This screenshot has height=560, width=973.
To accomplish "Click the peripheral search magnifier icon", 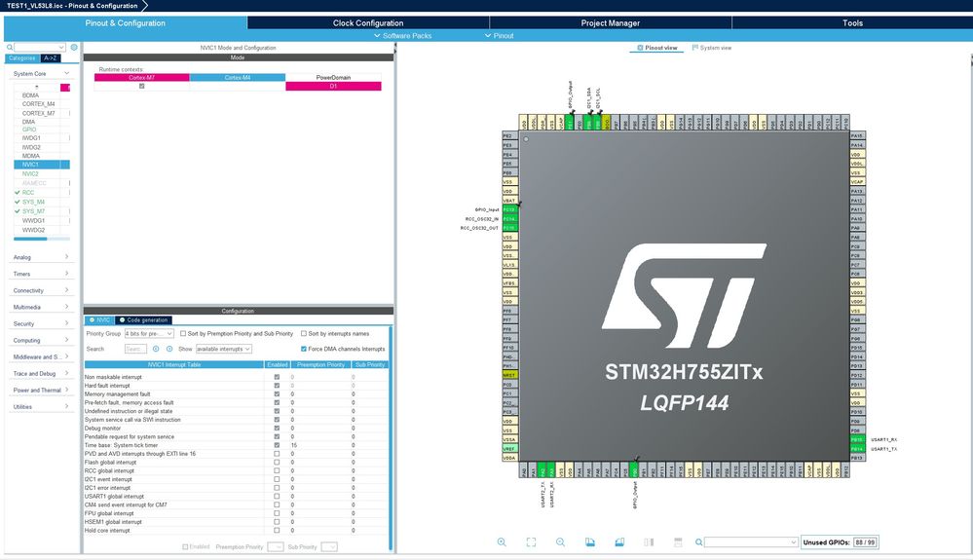I will click(10, 47).
